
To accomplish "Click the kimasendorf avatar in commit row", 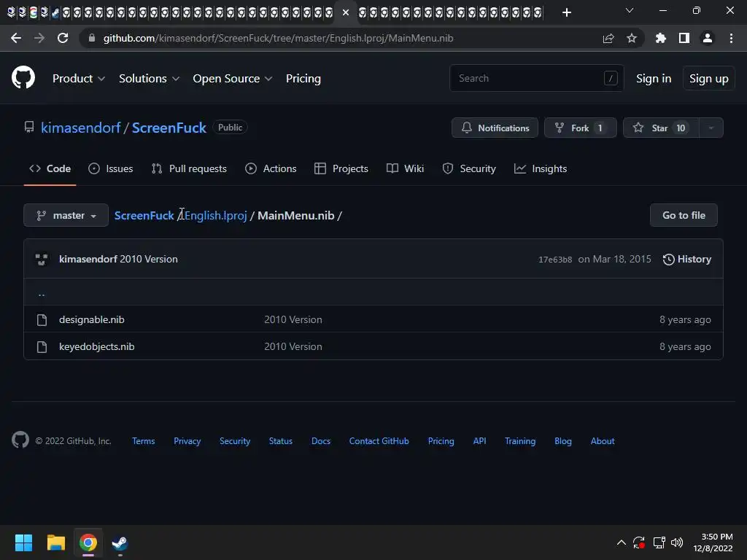I will (x=42, y=259).
